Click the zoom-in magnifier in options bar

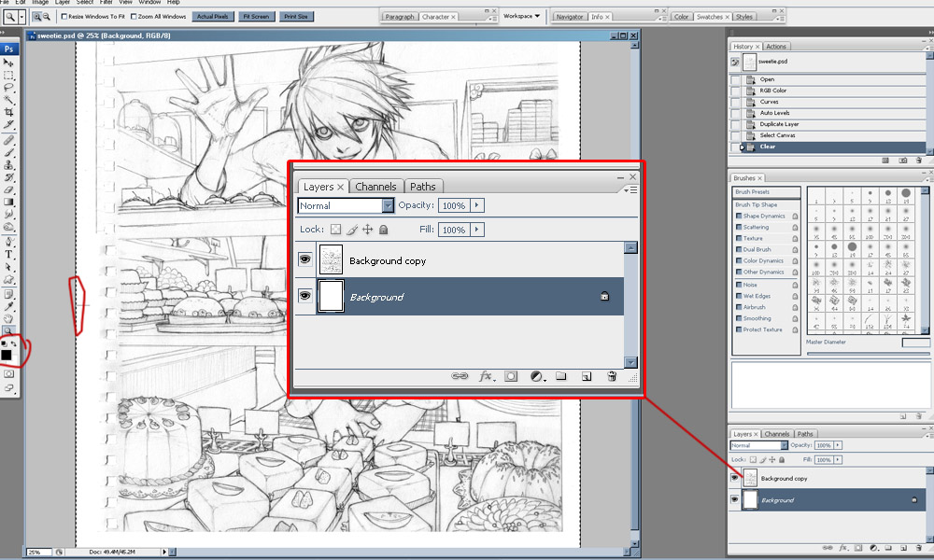click(37, 17)
